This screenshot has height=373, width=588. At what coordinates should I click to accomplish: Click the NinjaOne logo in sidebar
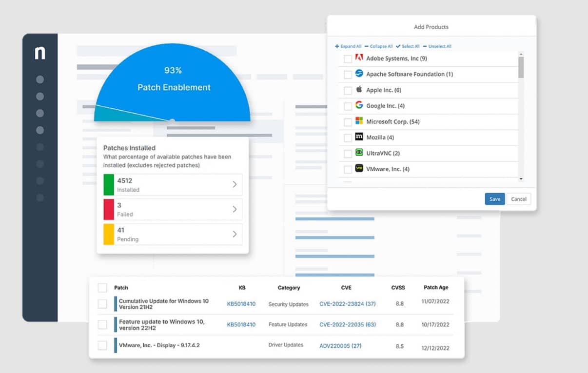click(x=40, y=53)
